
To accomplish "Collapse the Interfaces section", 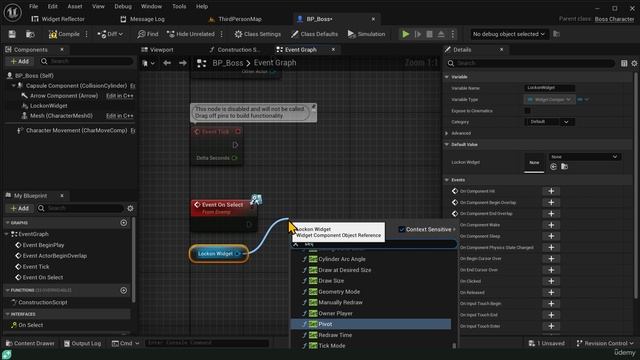I will pos(7,314).
